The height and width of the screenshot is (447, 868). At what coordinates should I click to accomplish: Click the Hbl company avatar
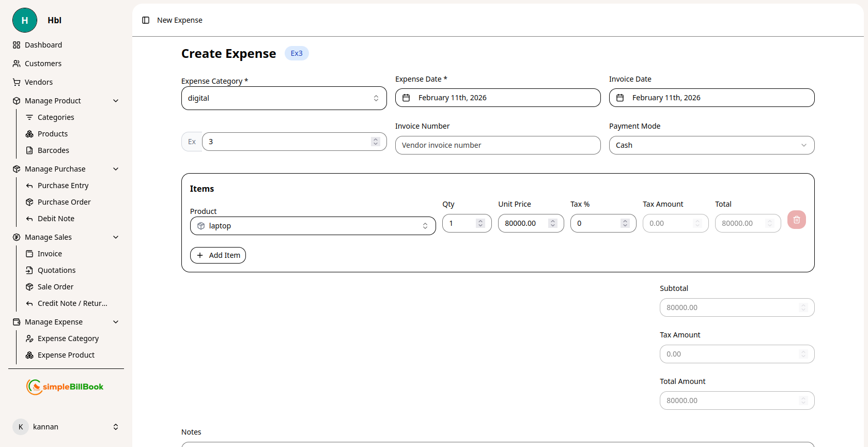coord(25,20)
